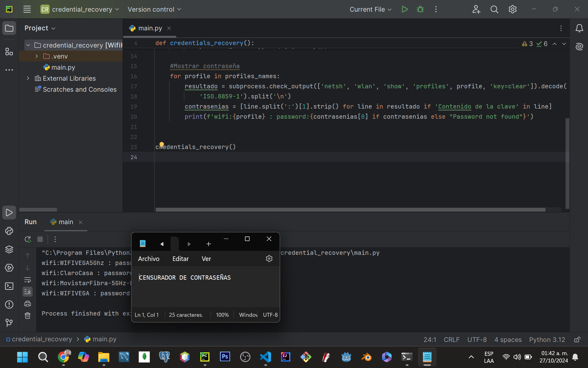The width and height of the screenshot is (588, 368).
Task: Click the editor horizontal scrollbar
Action: [350, 210]
